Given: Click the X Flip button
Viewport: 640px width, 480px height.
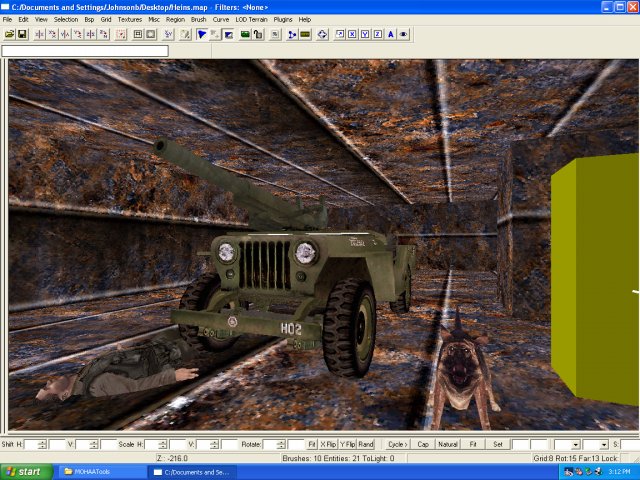Looking at the screenshot, I should [328, 444].
